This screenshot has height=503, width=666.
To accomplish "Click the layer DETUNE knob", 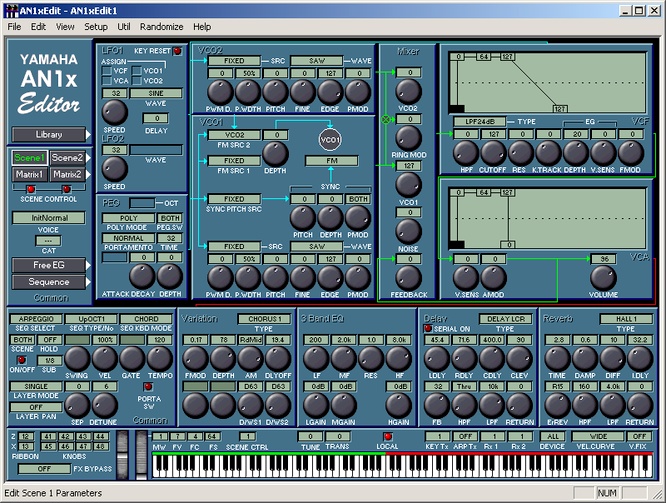I will (104, 405).
